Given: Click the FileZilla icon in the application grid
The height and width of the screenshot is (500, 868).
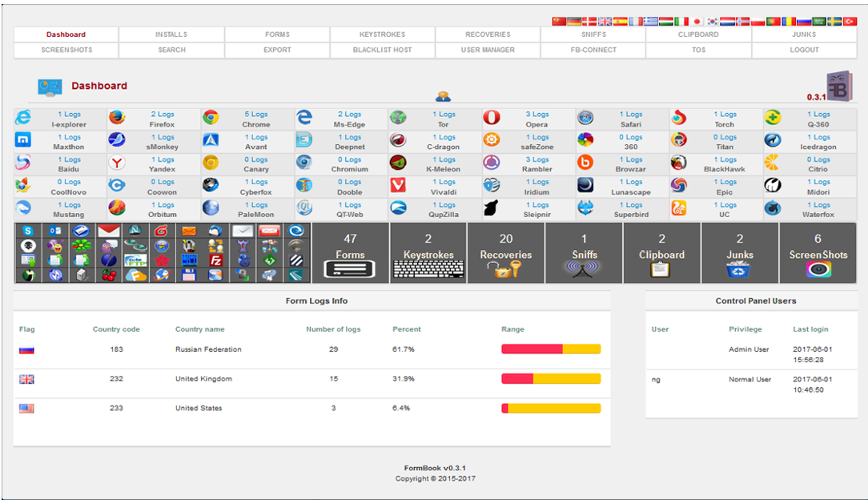Looking at the screenshot, I should click(x=215, y=260).
